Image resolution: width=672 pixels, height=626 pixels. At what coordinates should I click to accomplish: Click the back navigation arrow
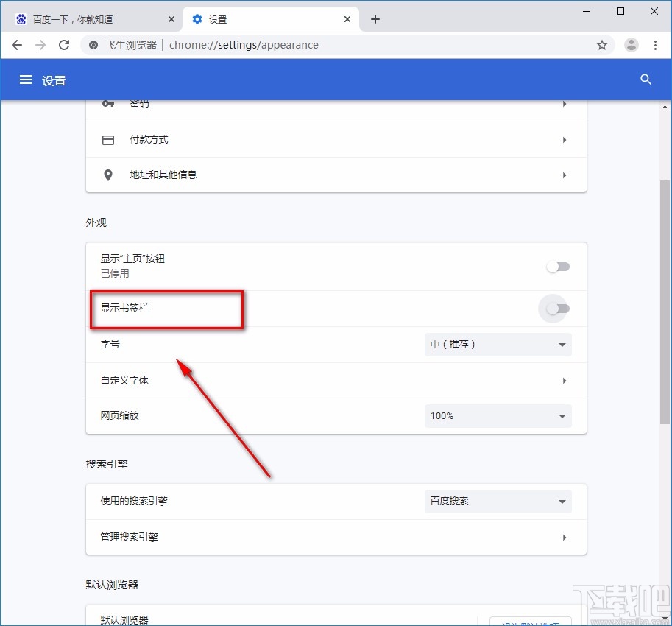pyautogui.click(x=16, y=45)
